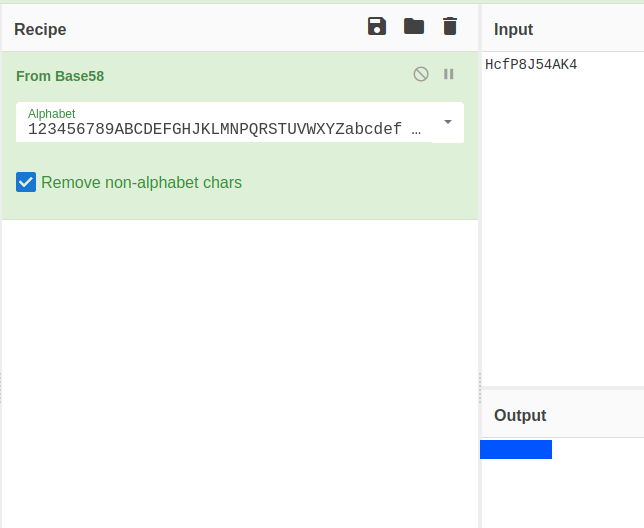Click the Output pane header

click(520, 415)
